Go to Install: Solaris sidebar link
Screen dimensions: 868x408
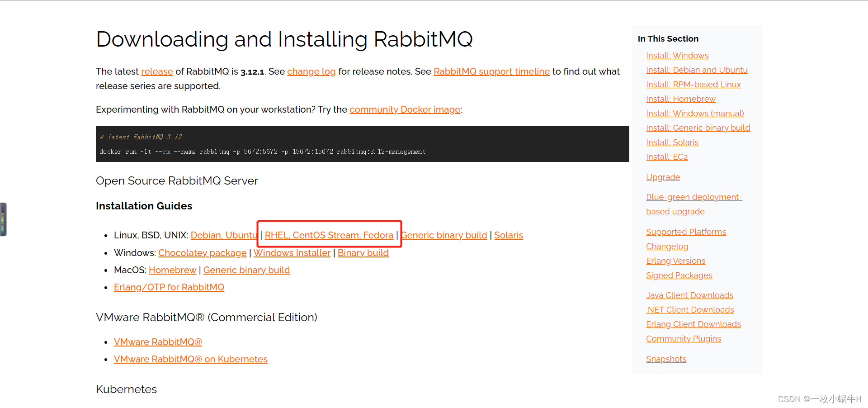[x=672, y=142]
